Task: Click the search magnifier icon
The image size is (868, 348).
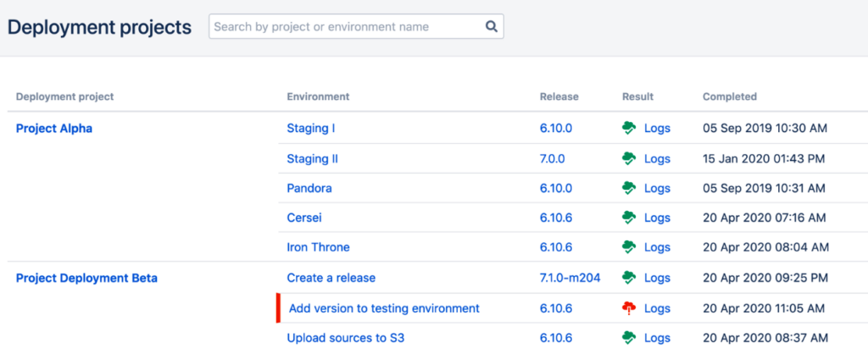Action: point(491,26)
